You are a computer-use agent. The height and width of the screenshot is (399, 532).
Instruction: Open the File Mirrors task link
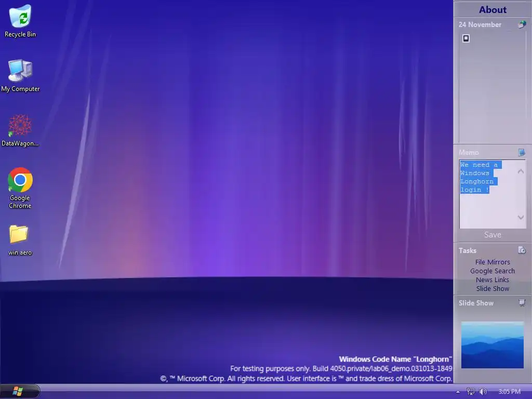point(493,262)
